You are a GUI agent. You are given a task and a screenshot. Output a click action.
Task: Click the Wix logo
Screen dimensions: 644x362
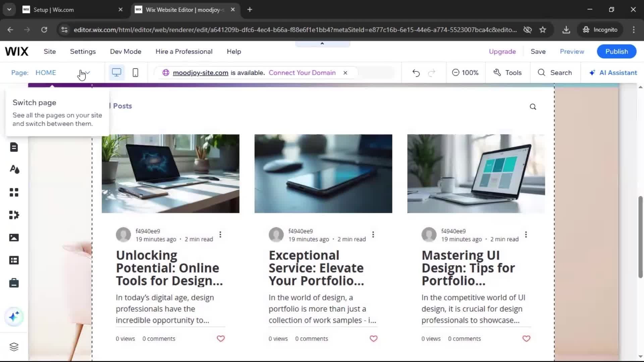(x=17, y=51)
